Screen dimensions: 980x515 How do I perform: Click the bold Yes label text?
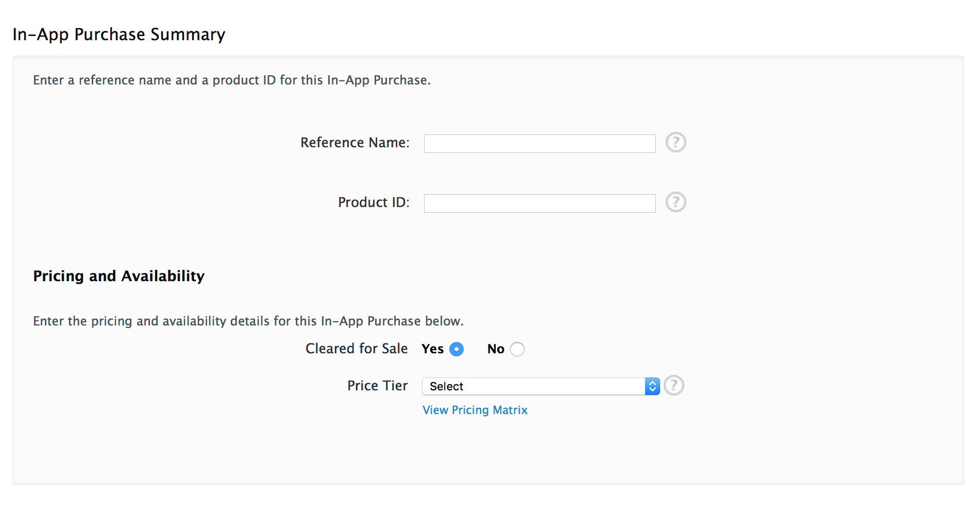coord(432,349)
